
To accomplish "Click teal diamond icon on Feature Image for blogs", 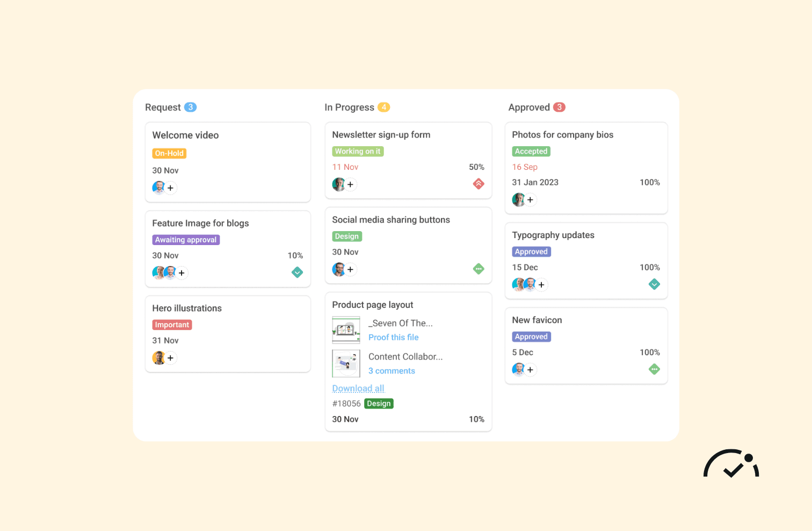I will pos(297,272).
